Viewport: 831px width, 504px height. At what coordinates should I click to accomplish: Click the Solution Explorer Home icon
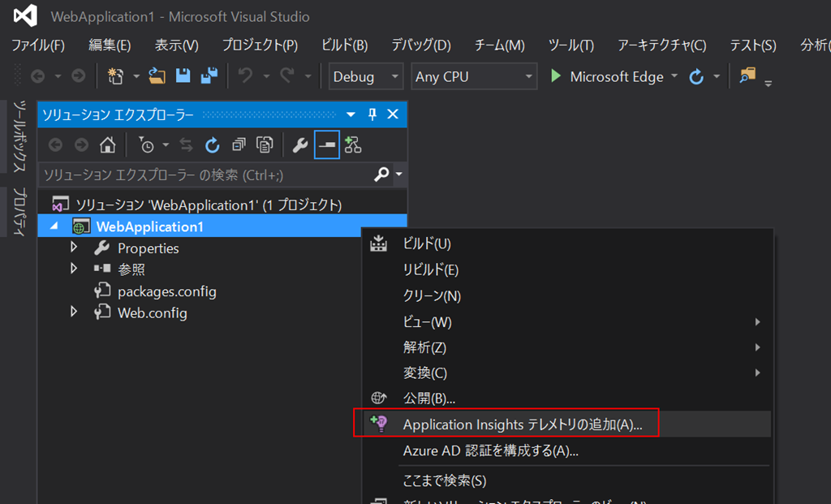pyautogui.click(x=108, y=144)
